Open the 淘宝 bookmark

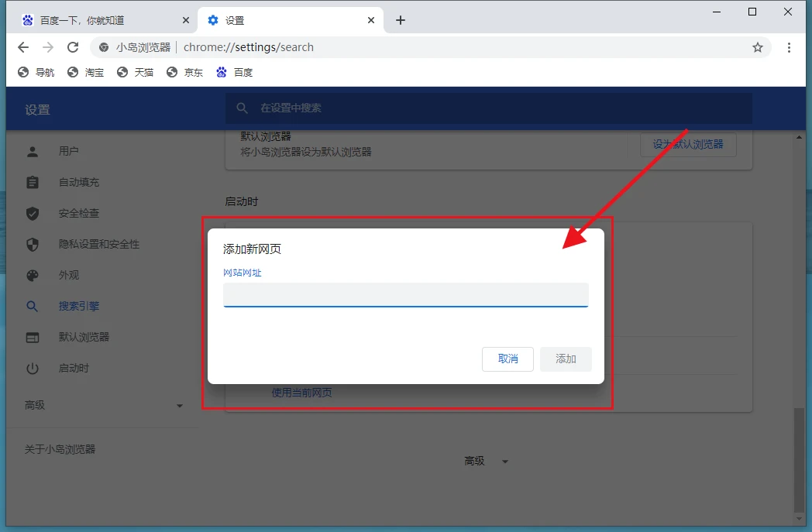coord(85,73)
